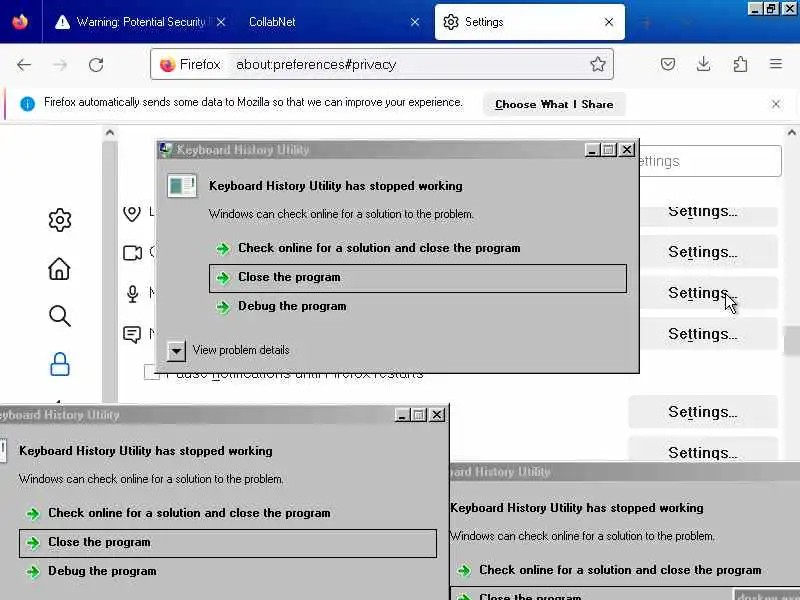This screenshot has width=800, height=600.
Task: Click the blue info icon in the notification bar
Action: (x=28, y=104)
